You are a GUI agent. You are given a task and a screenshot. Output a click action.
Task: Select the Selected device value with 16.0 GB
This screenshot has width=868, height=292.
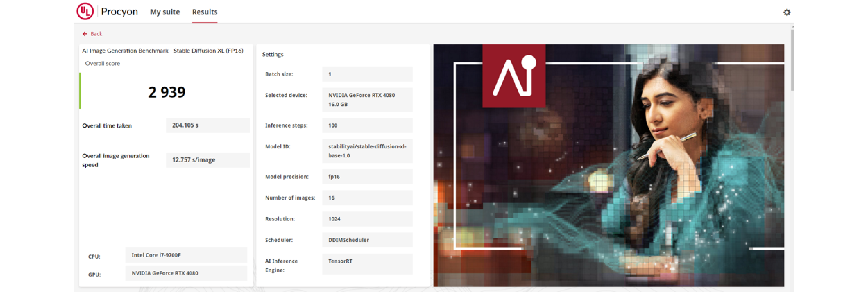click(x=367, y=100)
